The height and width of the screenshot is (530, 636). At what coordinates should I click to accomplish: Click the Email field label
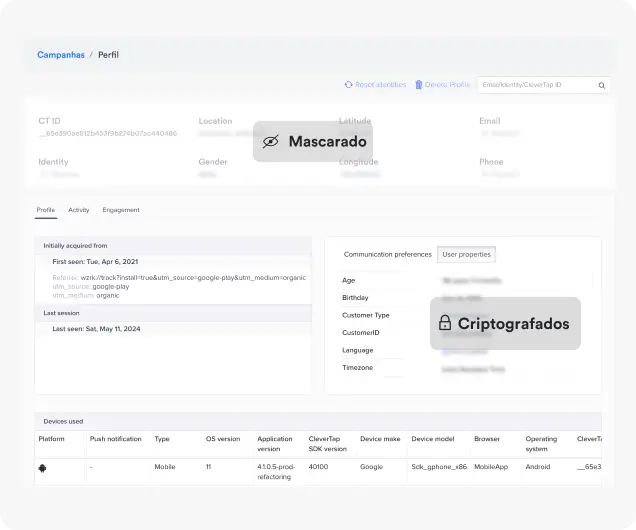490,121
